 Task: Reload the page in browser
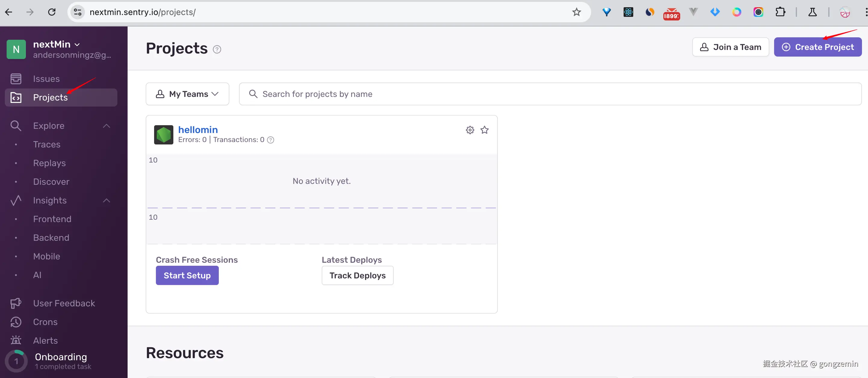[51, 12]
